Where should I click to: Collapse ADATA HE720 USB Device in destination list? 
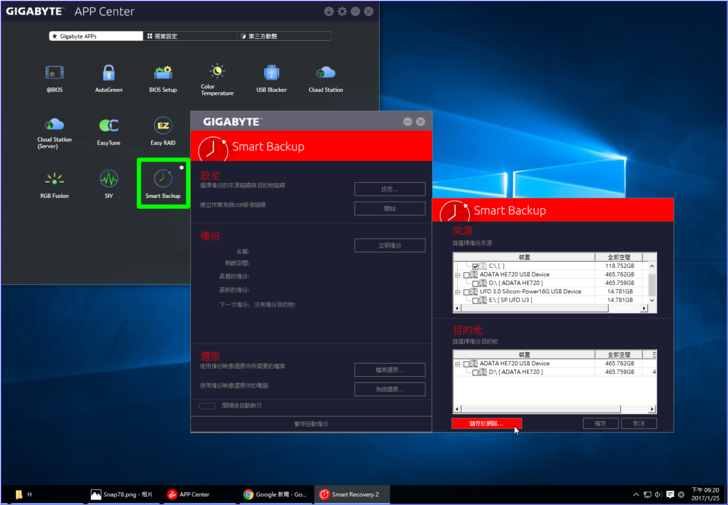pyautogui.click(x=458, y=363)
